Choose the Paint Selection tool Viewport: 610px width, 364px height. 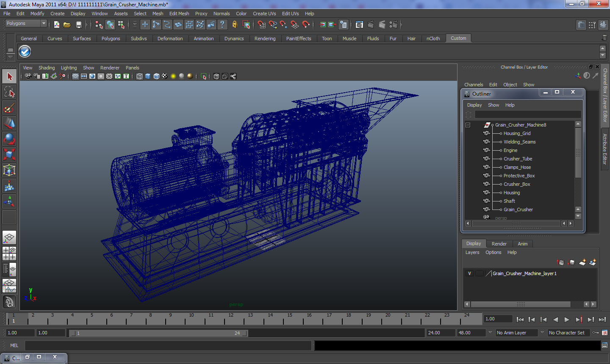9,108
